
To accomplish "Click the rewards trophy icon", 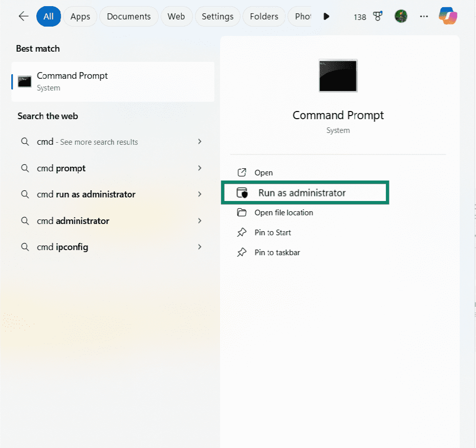I will pyautogui.click(x=378, y=16).
